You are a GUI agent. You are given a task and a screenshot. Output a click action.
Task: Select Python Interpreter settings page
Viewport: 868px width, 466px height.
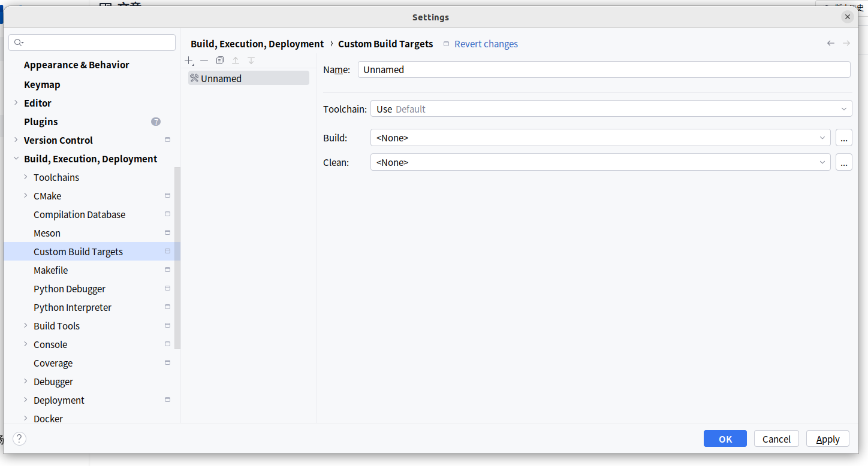(x=73, y=307)
